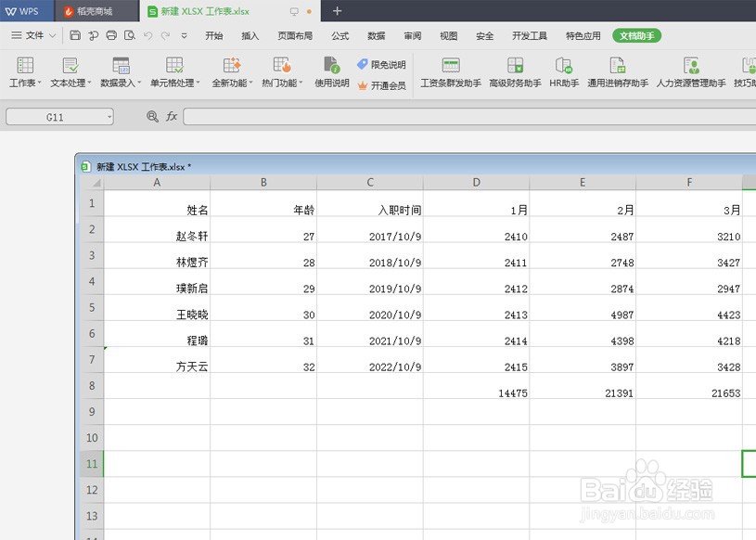This screenshot has height=540, width=756.
Task: Switch to the 特色应用 tab
Action: [583, 35]
